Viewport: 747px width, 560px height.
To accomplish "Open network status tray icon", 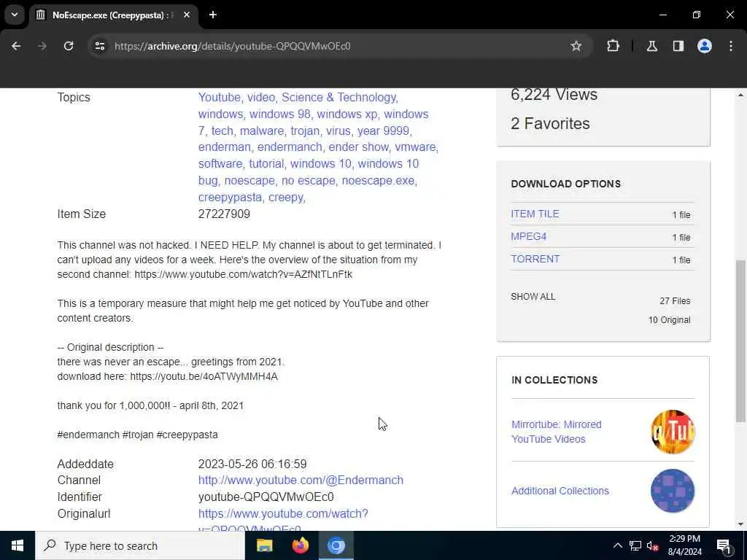I will (x=635, y=545).
